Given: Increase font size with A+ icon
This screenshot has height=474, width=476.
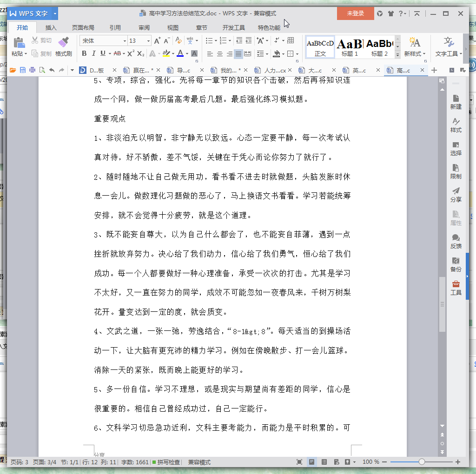Looking at the screenshot, I should 157,41.
